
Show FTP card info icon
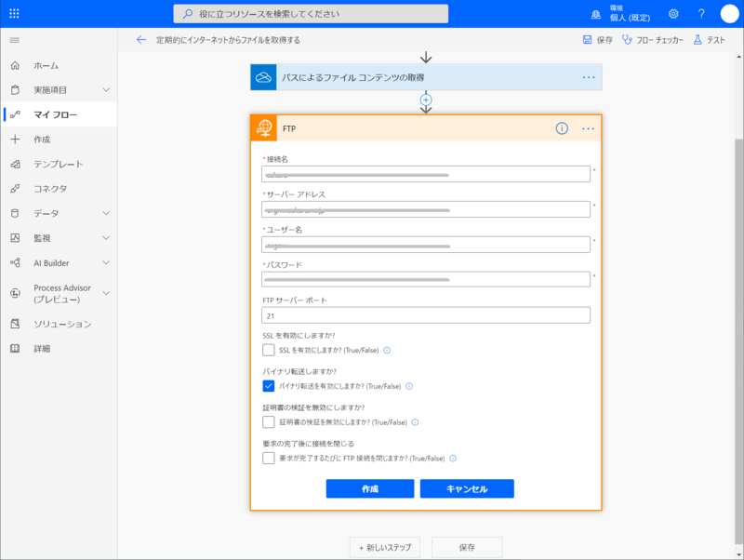[x=562, y=128]
